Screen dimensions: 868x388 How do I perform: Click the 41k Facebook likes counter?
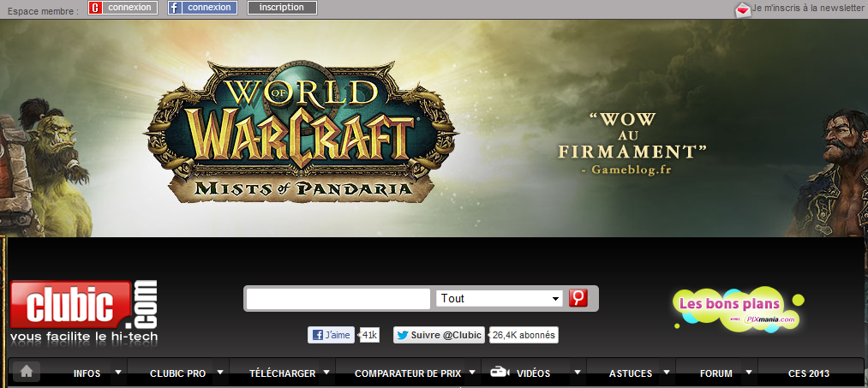(x=369, y=335)
